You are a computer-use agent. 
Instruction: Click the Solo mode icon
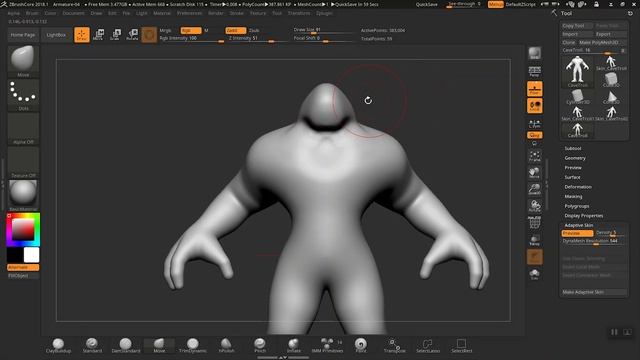point(535,274)
